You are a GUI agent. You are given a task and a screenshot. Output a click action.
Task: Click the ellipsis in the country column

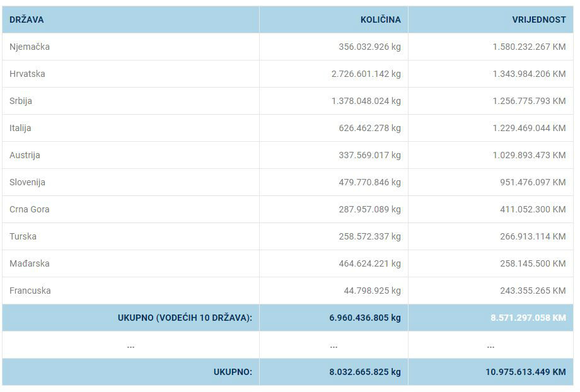pyautogui.click(x=130, y=345)
